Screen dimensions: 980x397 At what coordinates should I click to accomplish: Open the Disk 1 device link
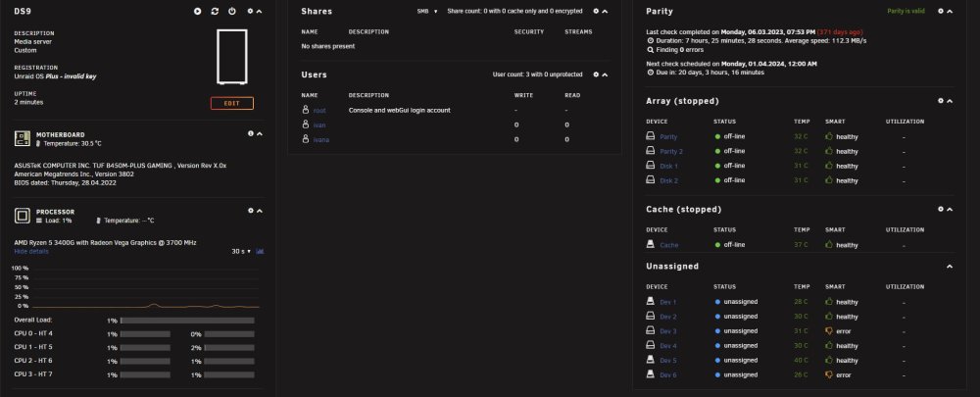point(668,167)
